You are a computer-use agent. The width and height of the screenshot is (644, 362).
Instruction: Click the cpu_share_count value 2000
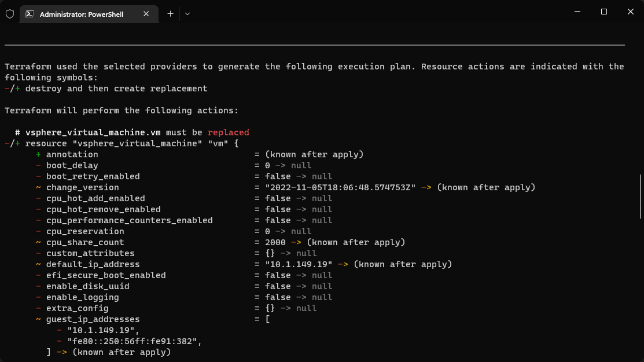(275, 242)
